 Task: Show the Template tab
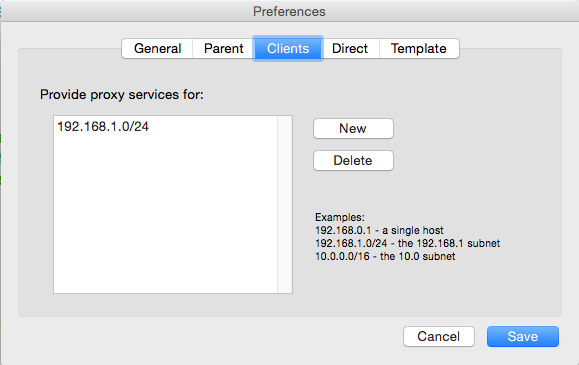[x=419, y=48]
